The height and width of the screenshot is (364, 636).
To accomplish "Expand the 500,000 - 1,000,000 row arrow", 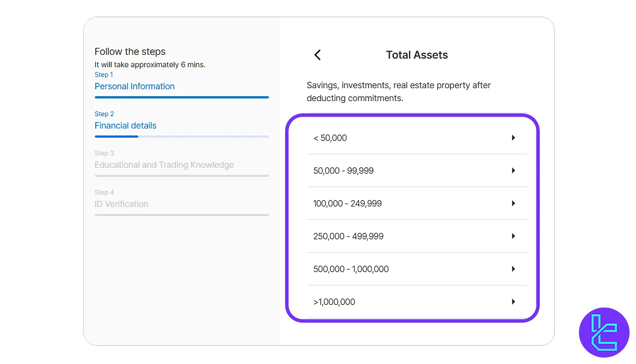I will tap(513, 269).
